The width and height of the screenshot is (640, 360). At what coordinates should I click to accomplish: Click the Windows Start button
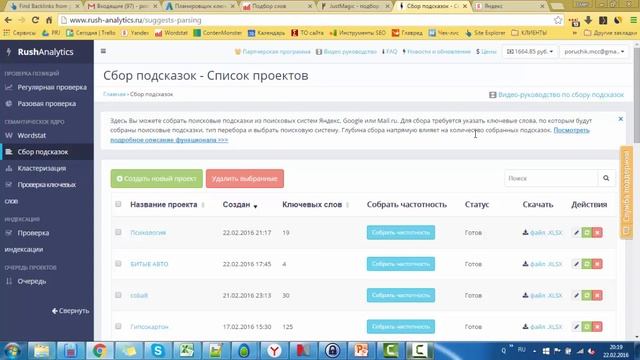[x=12, y=351]
